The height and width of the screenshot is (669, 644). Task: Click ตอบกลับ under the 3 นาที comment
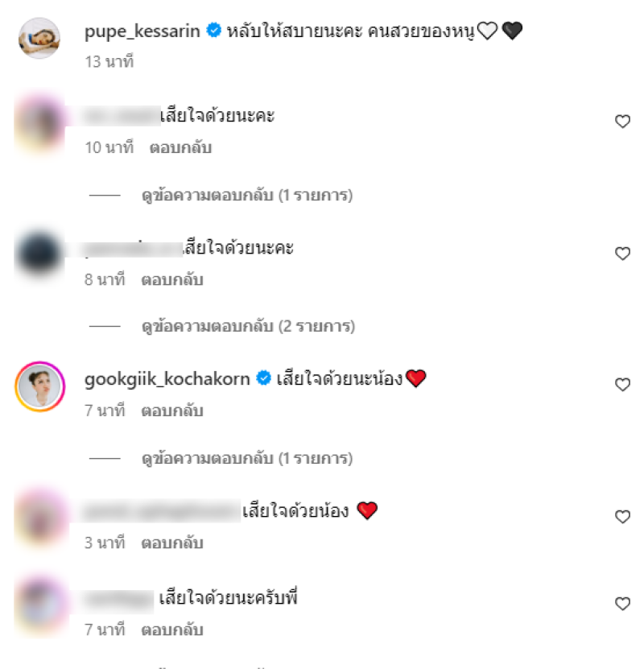tap(172, 543)
